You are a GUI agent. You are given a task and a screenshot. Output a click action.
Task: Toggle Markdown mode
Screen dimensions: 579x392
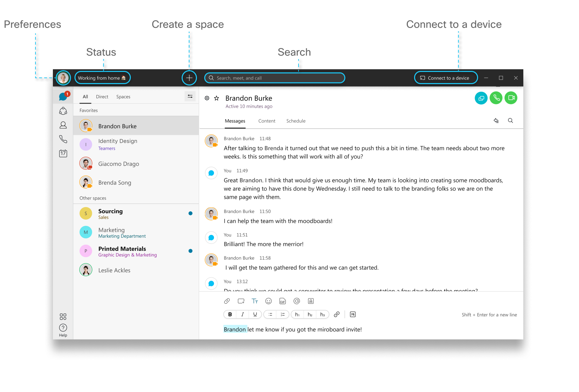[x=353, y=315]
